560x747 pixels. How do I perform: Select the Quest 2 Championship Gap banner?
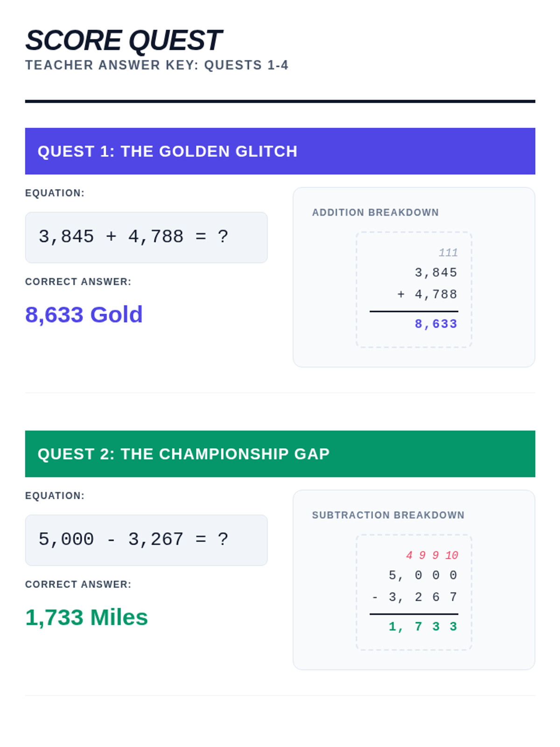pos(280,454)
